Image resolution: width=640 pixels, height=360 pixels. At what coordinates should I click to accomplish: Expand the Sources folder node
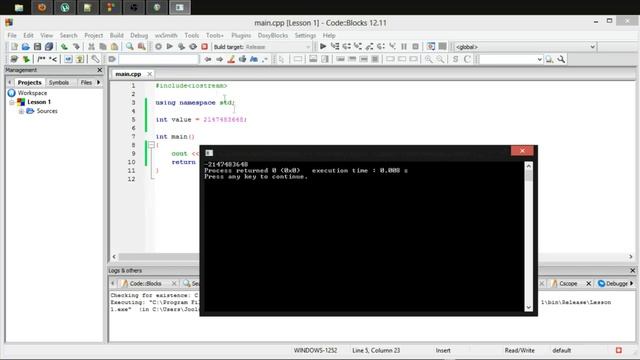(x=21, y=111)
